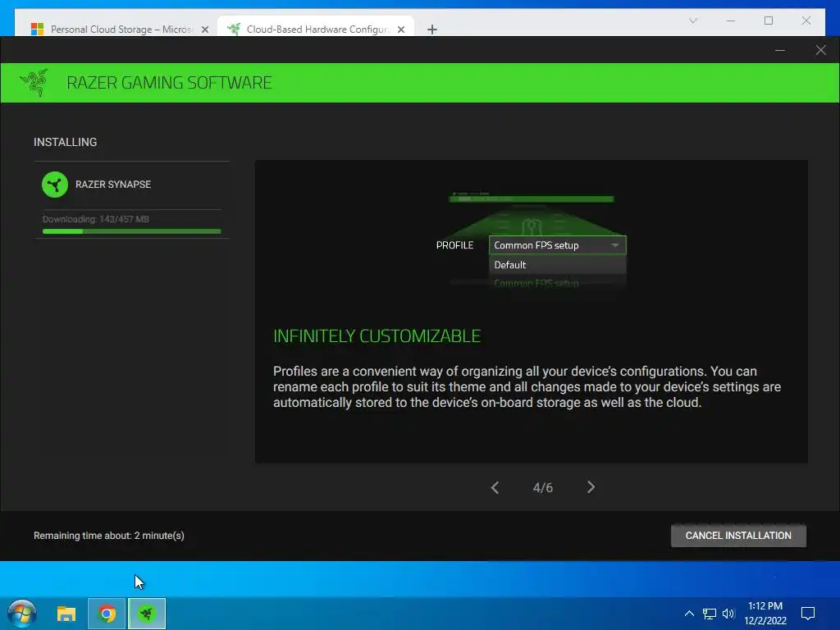Viewport: 840px width, 630px height.
Task: Open the Windows Start menu
Action: pos(21,614)
